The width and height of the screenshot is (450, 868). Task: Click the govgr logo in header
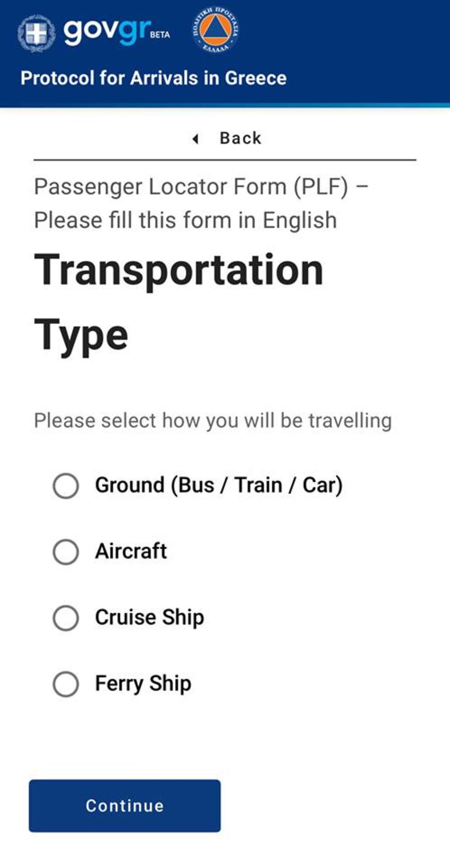tap(107, 32)
